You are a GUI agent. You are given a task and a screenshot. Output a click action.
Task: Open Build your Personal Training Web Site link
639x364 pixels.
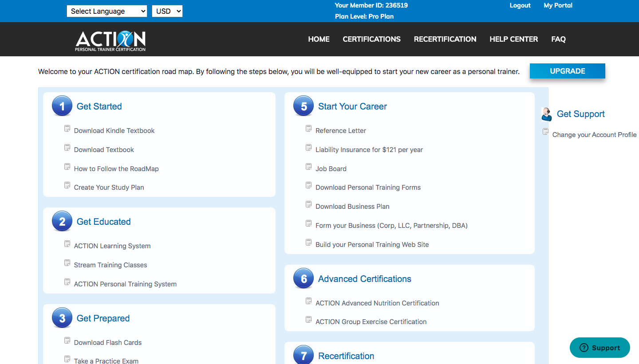tap(372, 245)
